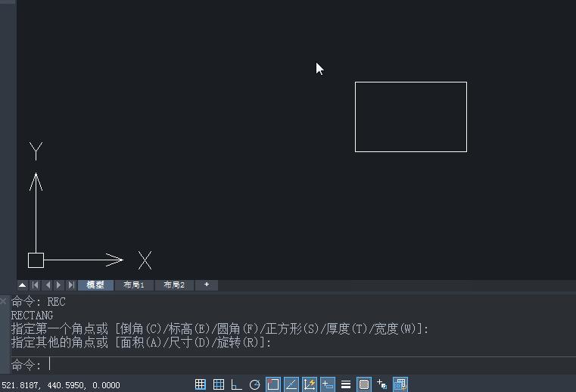Jump to last layout tab arrow

(x=71, y=285)
